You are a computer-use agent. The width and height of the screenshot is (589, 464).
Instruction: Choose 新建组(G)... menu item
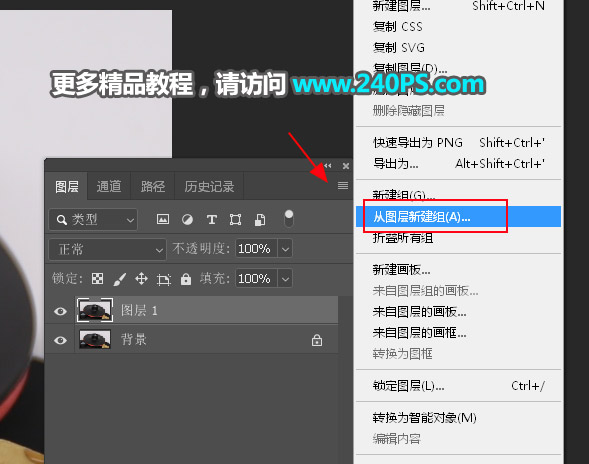click(458, 195)
